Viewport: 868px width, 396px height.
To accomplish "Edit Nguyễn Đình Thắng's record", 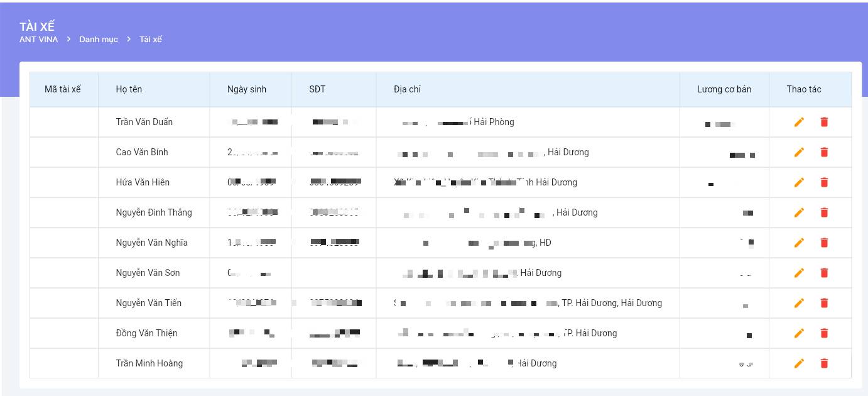I will (x=799, y=212).
